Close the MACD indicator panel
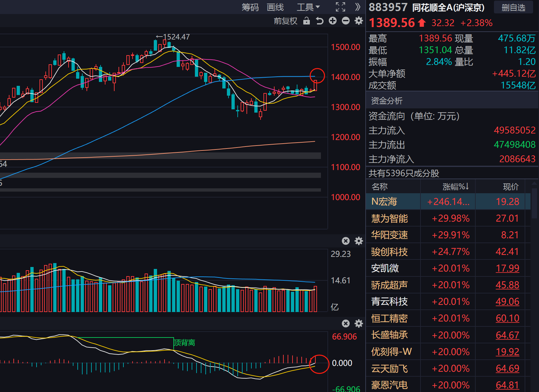This screenshot has height=392, width=539. (346, 323)
